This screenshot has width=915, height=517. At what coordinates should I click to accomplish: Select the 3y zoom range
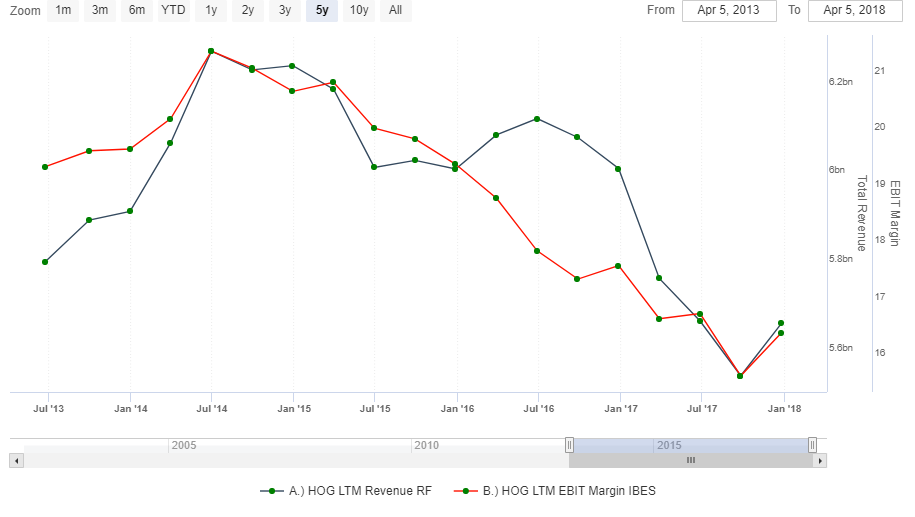click(285, 10)
